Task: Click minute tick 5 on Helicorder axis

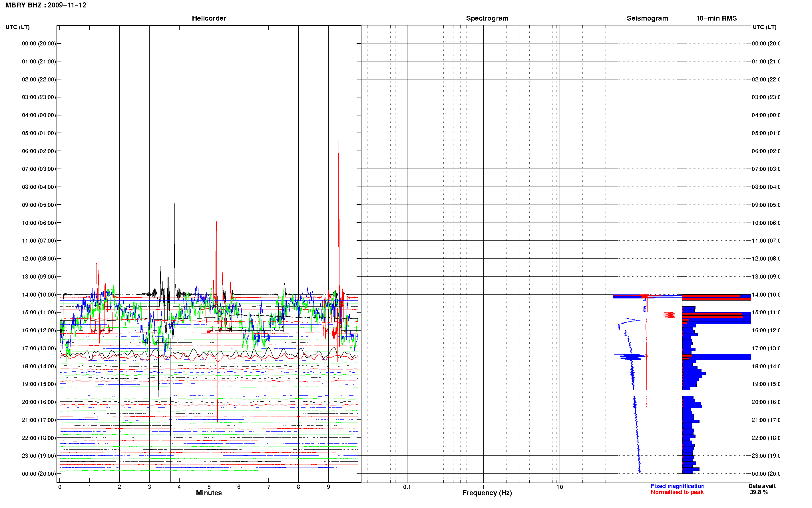Action: click(209, 487)
